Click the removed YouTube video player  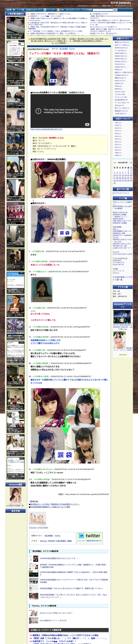click(x=61, y=111)
